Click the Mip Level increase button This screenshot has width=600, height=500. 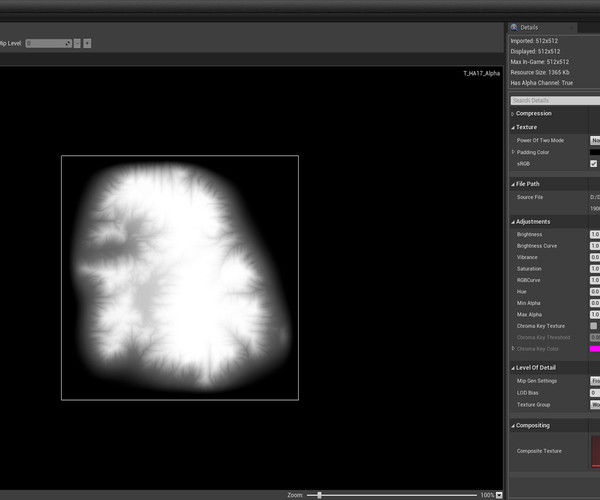point(88,43)
